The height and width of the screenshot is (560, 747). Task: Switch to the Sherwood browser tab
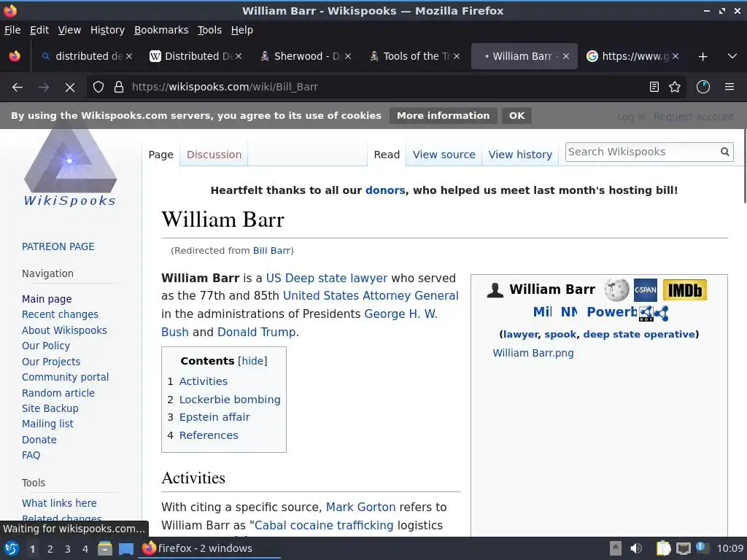point(305,56)
